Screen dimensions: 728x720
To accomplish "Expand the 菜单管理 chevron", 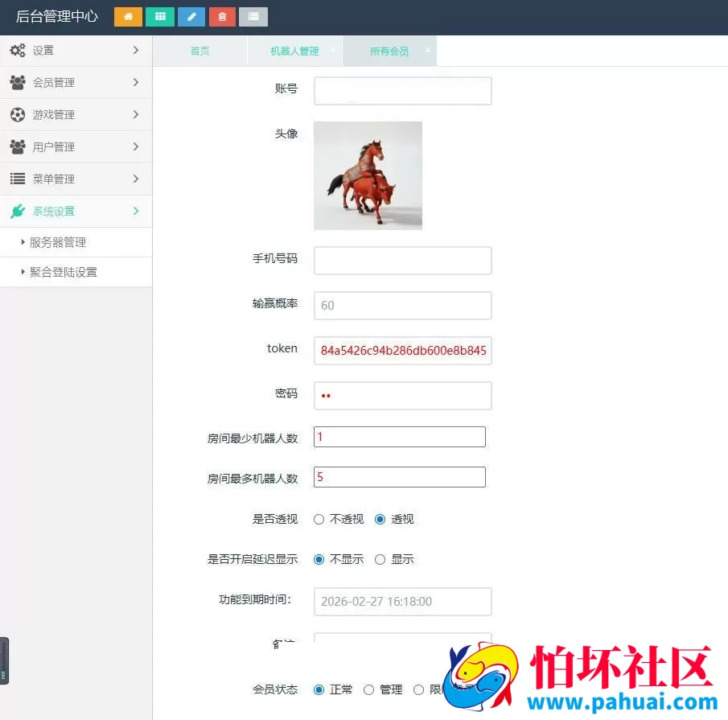I will coord(136,179).
